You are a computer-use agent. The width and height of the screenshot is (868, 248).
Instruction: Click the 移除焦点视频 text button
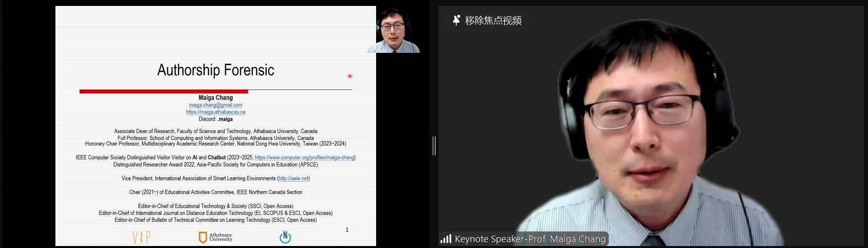click(493, 20)
